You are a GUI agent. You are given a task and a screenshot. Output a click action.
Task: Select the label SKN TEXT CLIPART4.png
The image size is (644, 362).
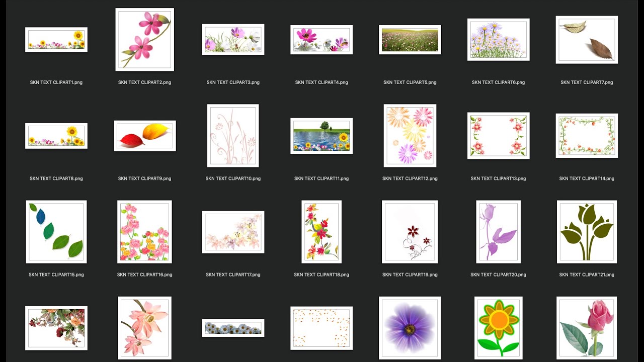pos(321,82)
